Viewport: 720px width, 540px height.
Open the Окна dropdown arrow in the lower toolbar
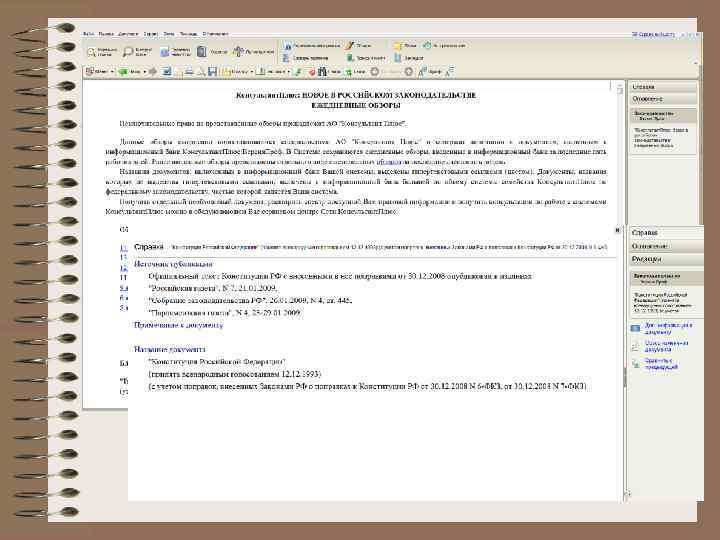pos(112,72)
